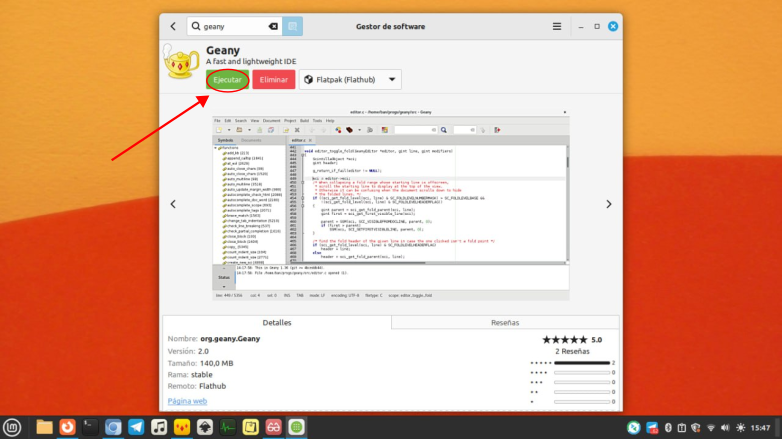Viewport: 782px width, 439px height.
Task: Open the Wi-Fi network tray icon
Action: (x=711, y=428)
